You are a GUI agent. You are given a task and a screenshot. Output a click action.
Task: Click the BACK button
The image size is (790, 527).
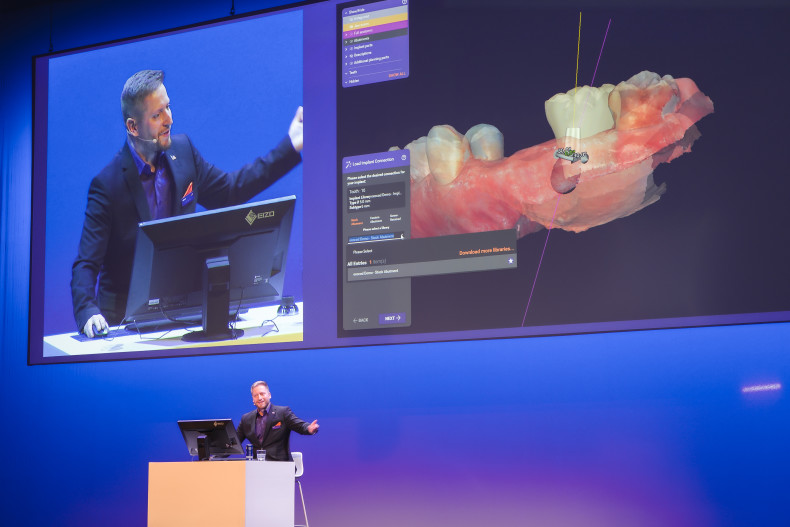tap(360, 320)
